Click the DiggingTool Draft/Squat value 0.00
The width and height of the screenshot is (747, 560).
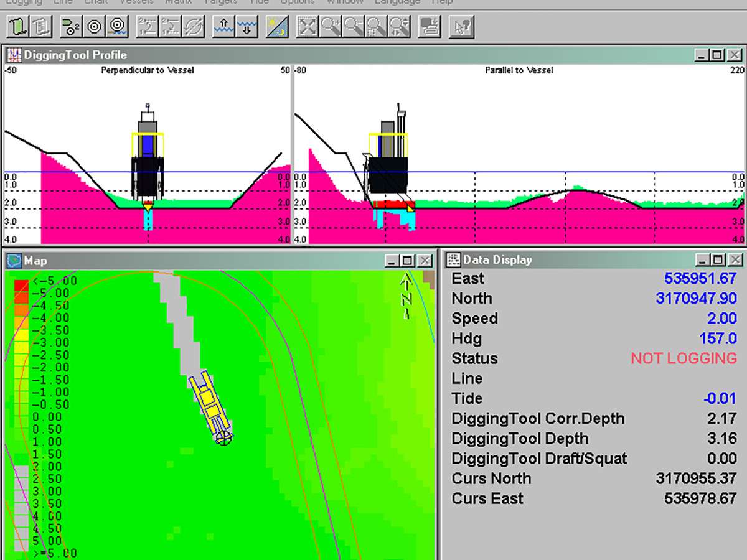722,459
